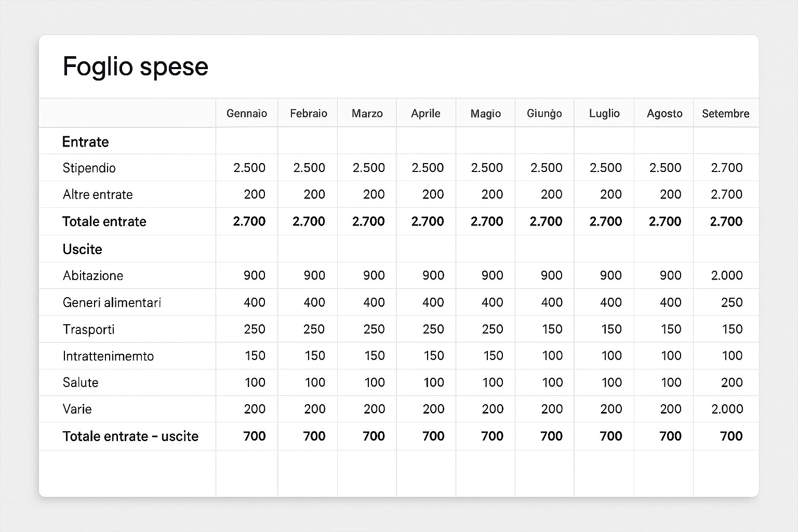Image resolution: width=798 pixels, height=532 pixels.
Task: Select the Generi alimentari row label
Action: [112, 302]
